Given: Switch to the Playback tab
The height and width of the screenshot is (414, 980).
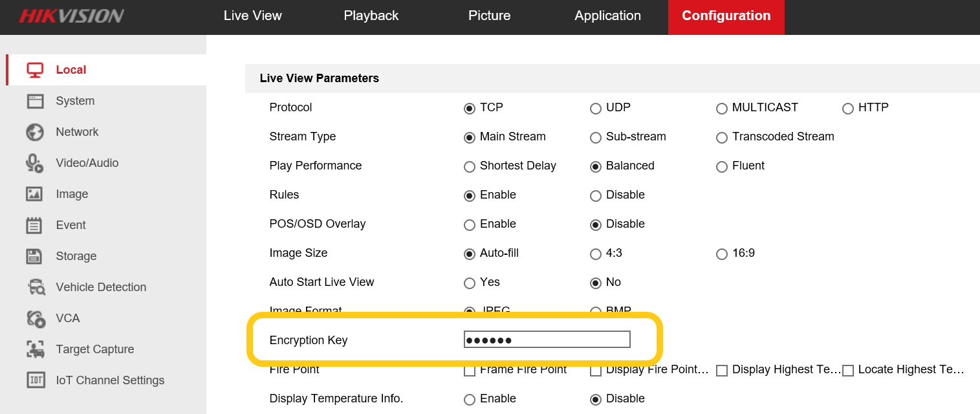Looking at the screenshot, I should 371,16.
